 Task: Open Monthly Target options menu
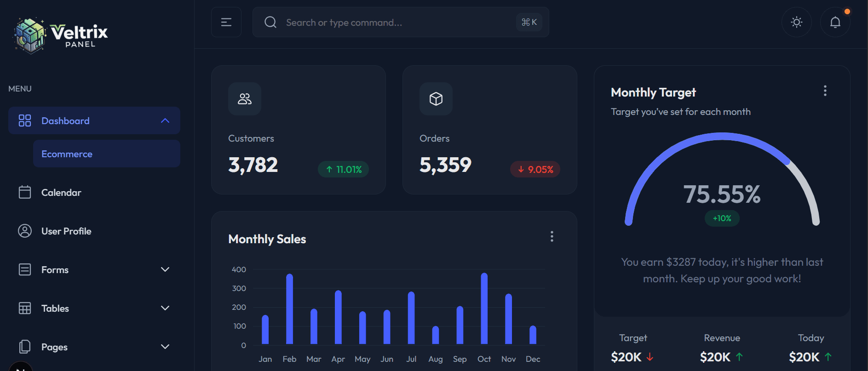click(825, 91)
